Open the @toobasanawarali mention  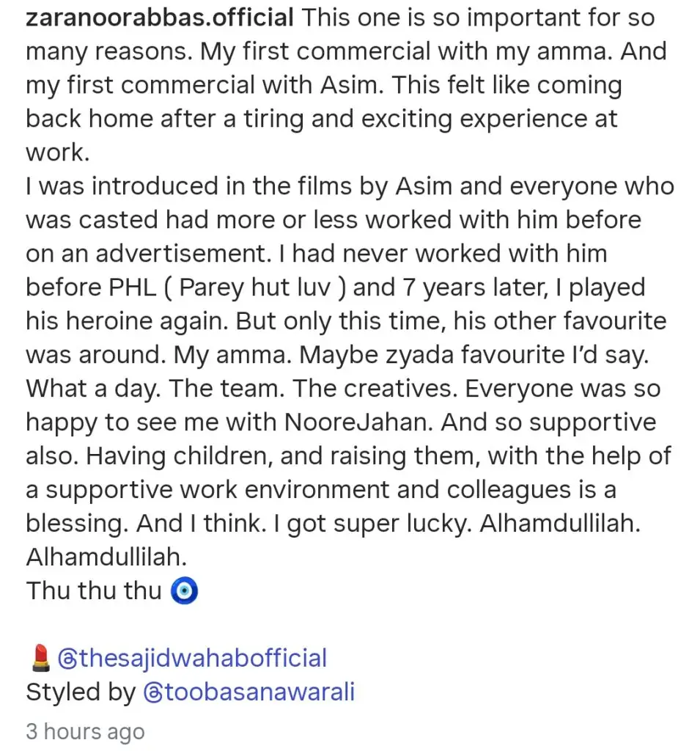click(249, 692)
